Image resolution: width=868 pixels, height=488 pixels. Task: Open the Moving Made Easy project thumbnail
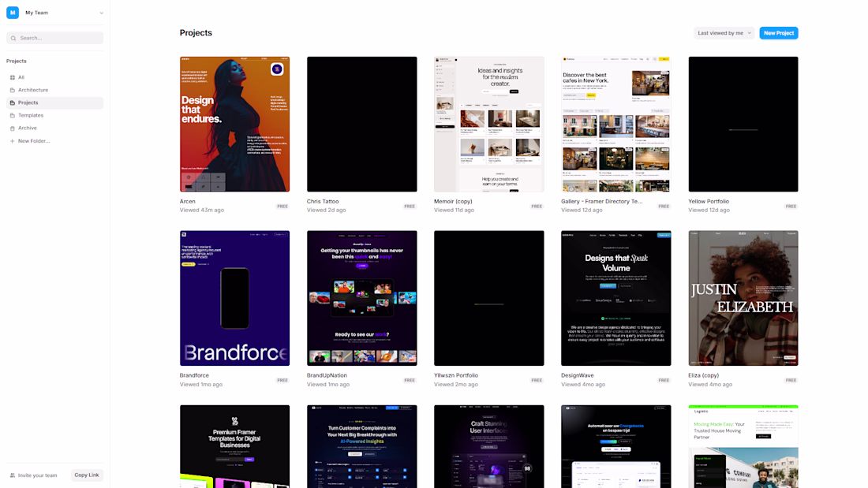[743, 446]
